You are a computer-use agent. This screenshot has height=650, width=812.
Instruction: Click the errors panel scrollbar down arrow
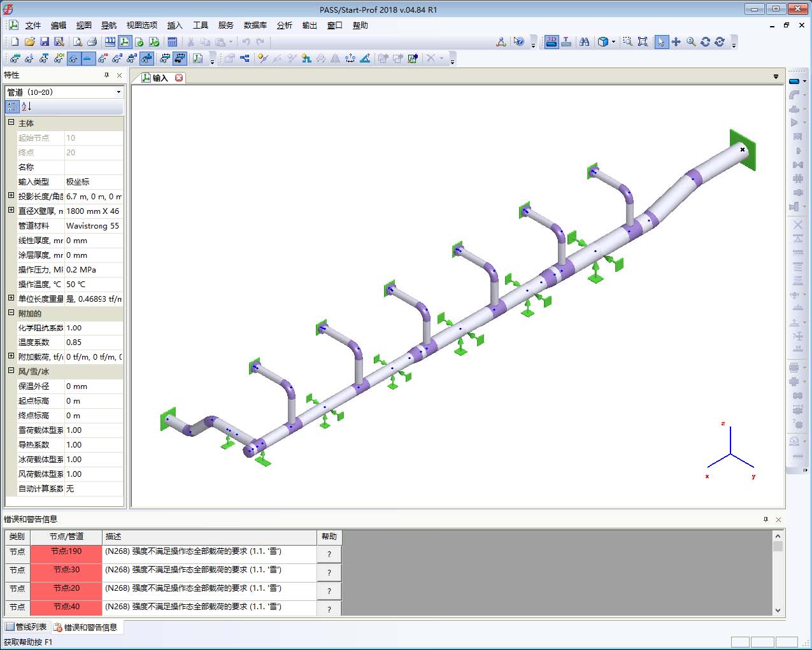click(778, 610)
